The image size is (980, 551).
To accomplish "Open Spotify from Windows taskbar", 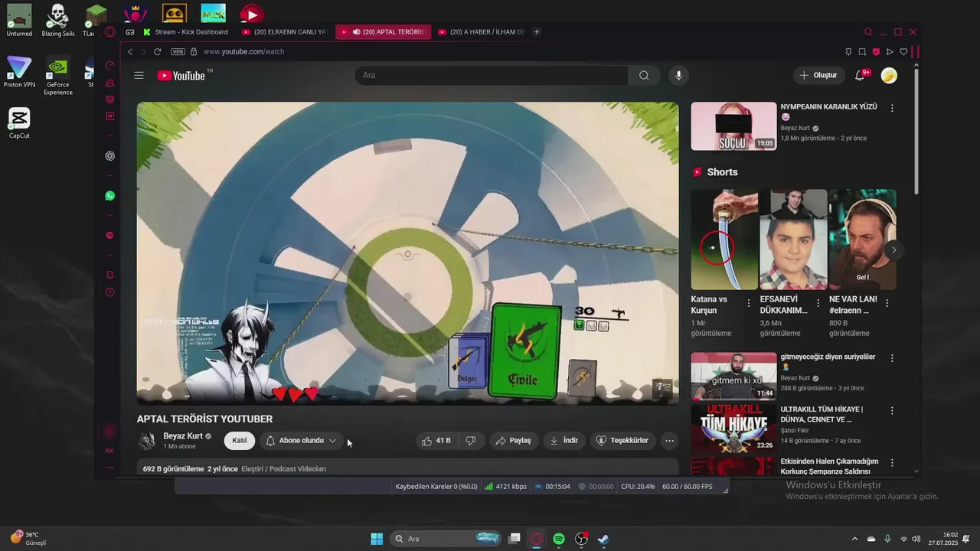I will 559,539.
